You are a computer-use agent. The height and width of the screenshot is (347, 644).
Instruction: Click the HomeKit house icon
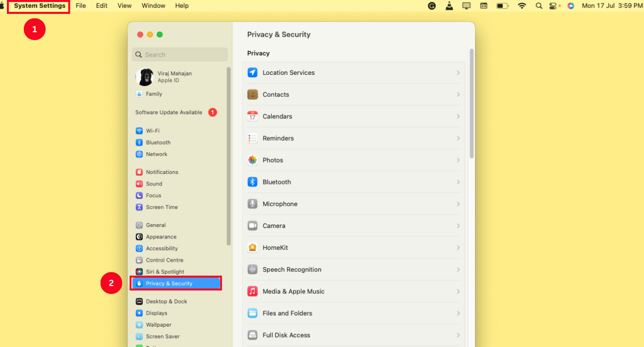pyautogui.click(x=253, y=247)
